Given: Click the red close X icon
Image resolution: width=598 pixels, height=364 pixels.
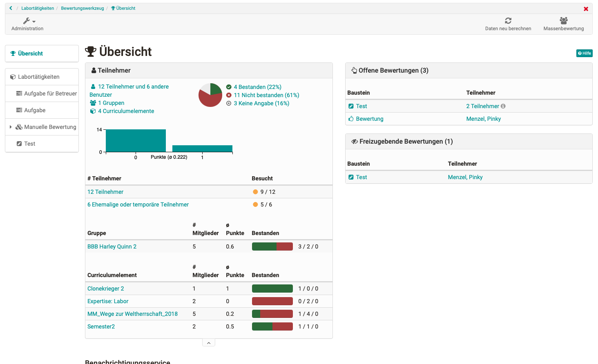Looking at the screenshot, I should click(586, 9).
